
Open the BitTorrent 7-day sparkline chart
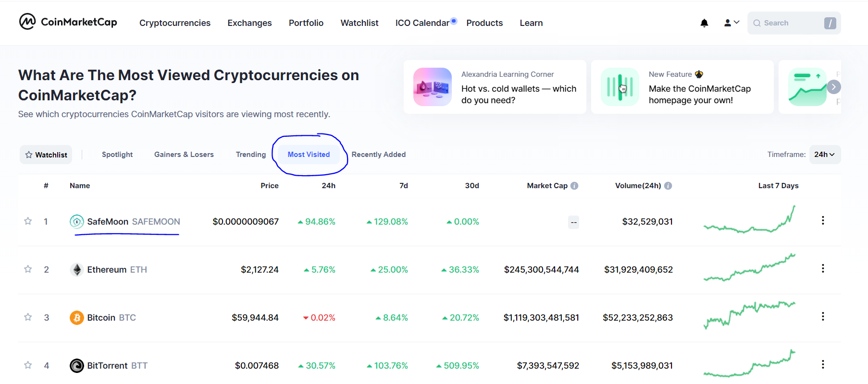tap(749, 363)
